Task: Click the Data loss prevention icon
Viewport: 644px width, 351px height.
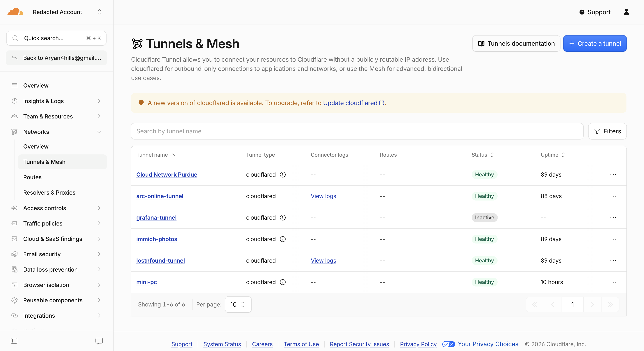Action: pos(14,270)
